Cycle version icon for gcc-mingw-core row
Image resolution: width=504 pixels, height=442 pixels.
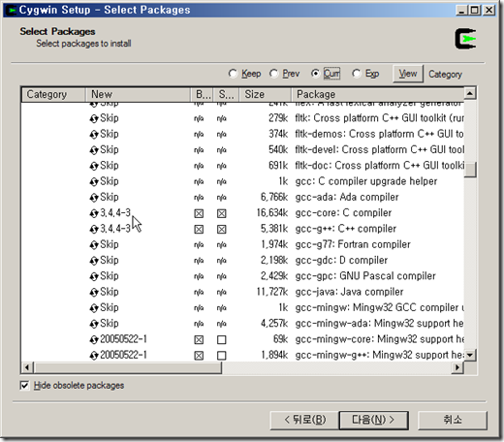coord(94,340)
